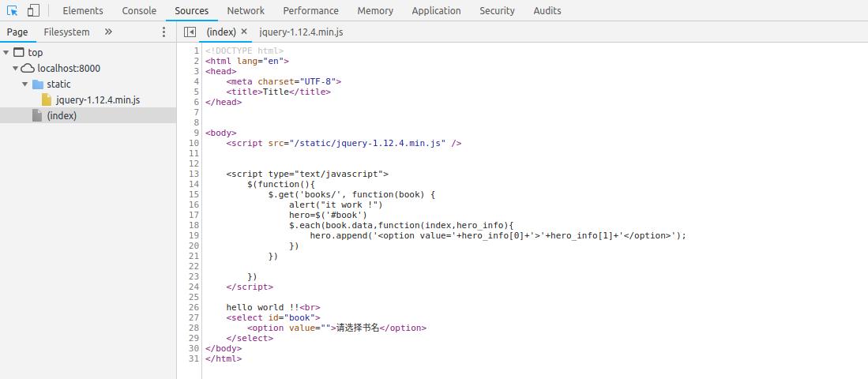Click the hero=$('#book') statement
Image resolution: width=868 pixels, height=379 pixels.
coord(328,215)
